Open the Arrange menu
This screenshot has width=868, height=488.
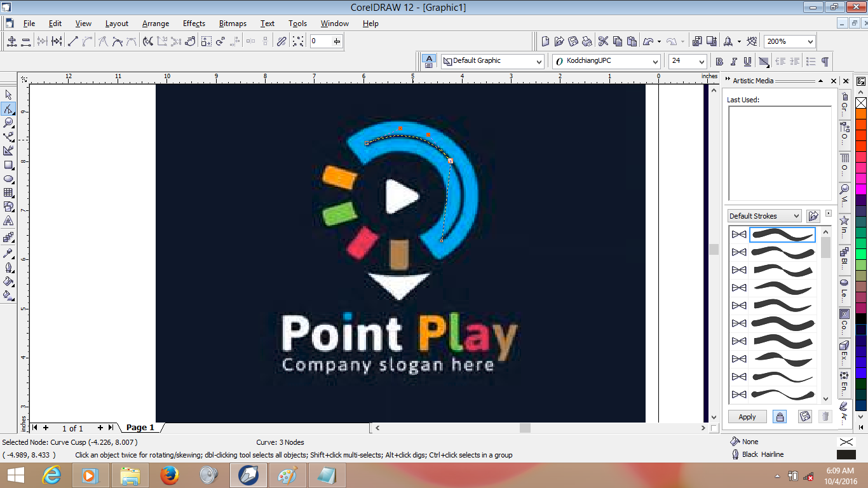(x=156, y=24)
